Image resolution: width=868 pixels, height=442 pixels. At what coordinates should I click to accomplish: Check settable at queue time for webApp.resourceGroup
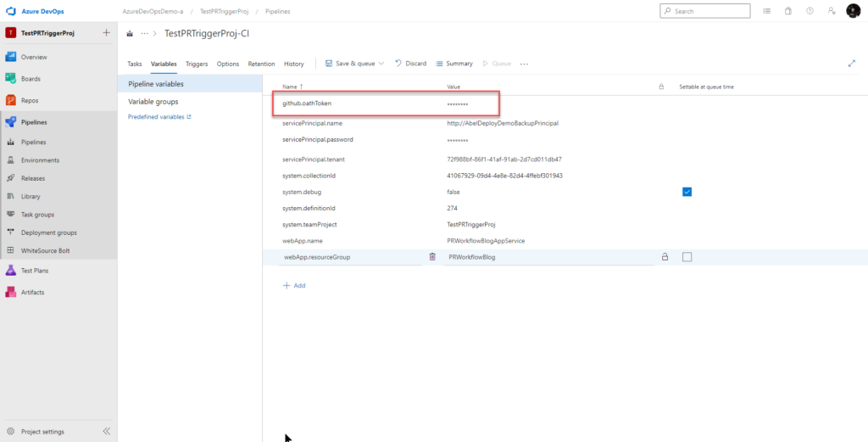687,257
